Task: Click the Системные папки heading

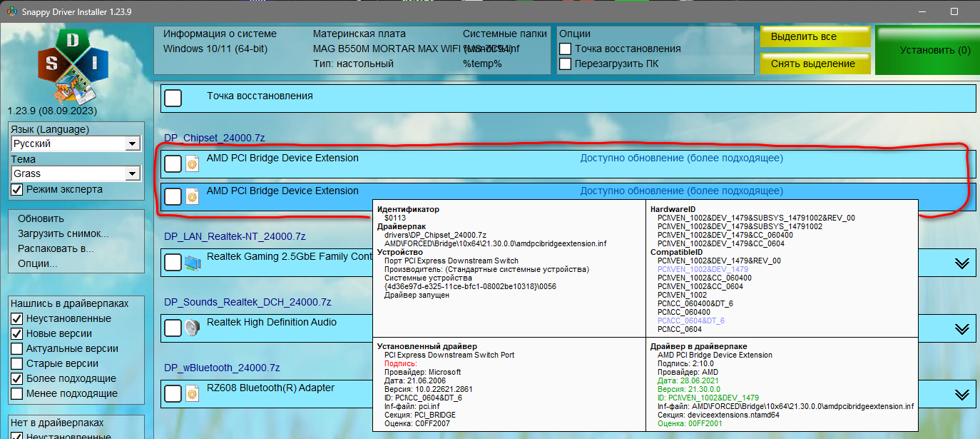Action: click(x=505, y=34)
